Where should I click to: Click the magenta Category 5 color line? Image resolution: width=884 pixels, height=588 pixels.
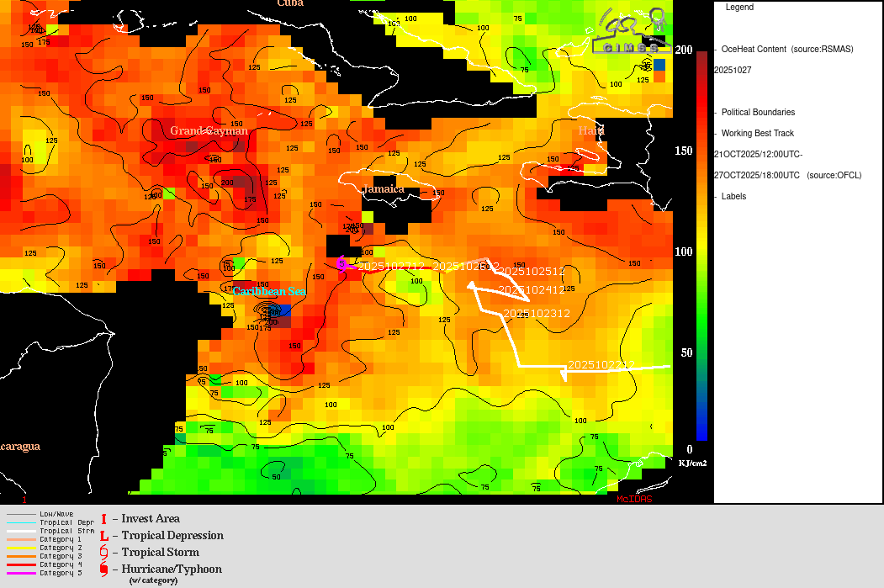(x=20, y=573)
